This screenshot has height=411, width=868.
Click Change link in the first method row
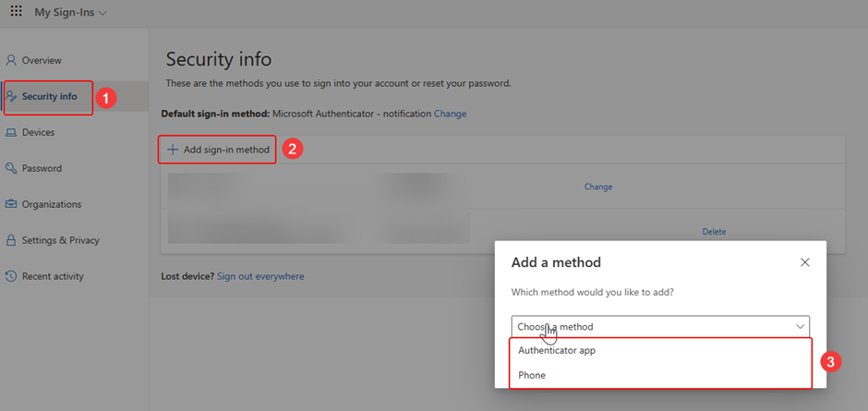tap(597, 187)
